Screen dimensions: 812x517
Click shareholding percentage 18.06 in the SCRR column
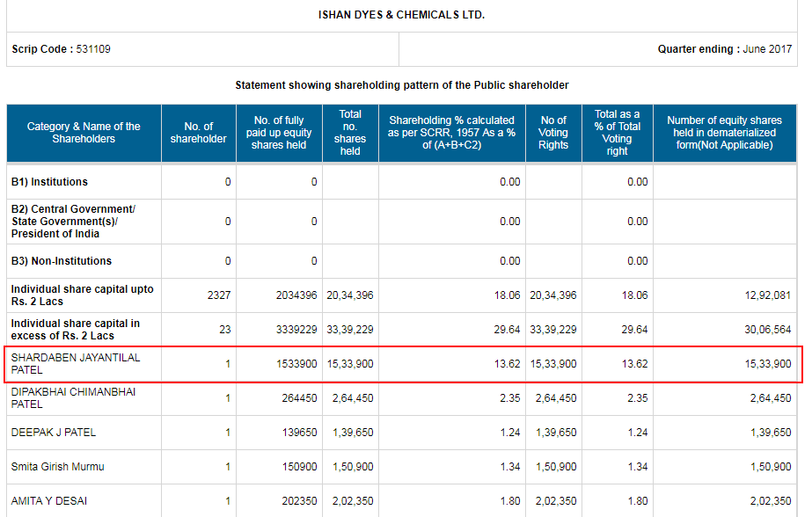click(x=507, y=295)
